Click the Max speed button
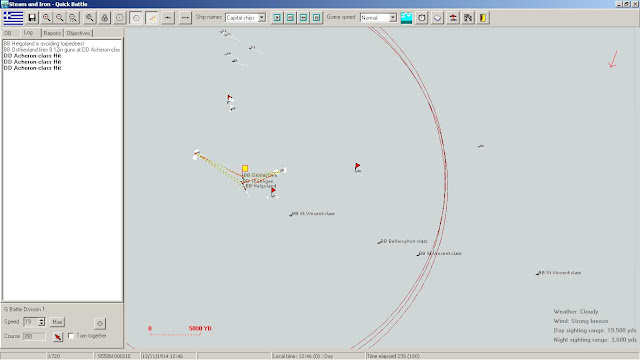Screen dimensions: 640x360 (57, 322)
